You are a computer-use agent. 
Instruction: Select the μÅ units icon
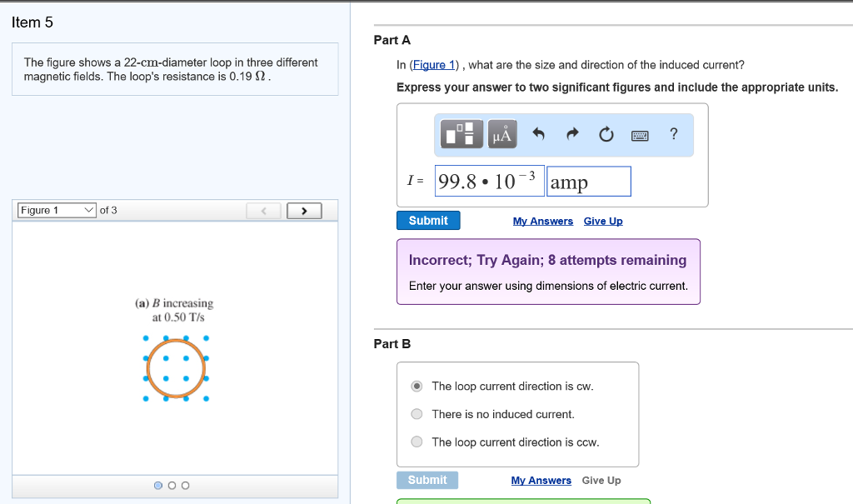501,133
